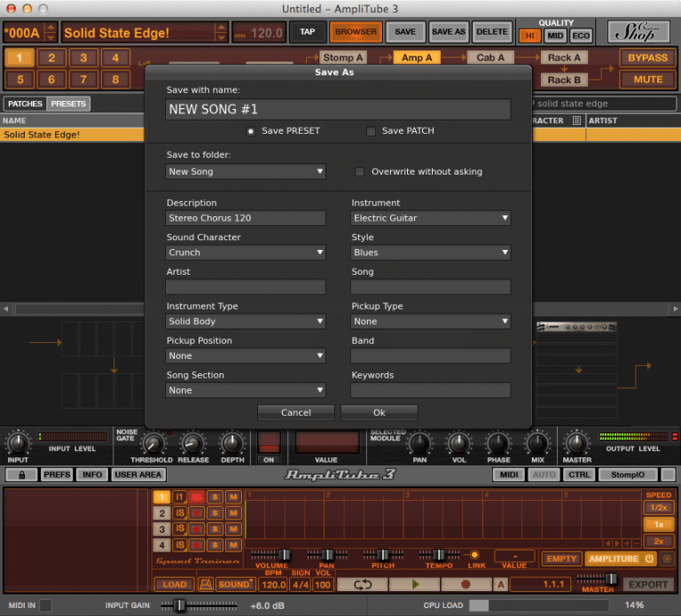Open the USER AREA
The height and width of the screenshot is (616, 681).
click(138, 474)
